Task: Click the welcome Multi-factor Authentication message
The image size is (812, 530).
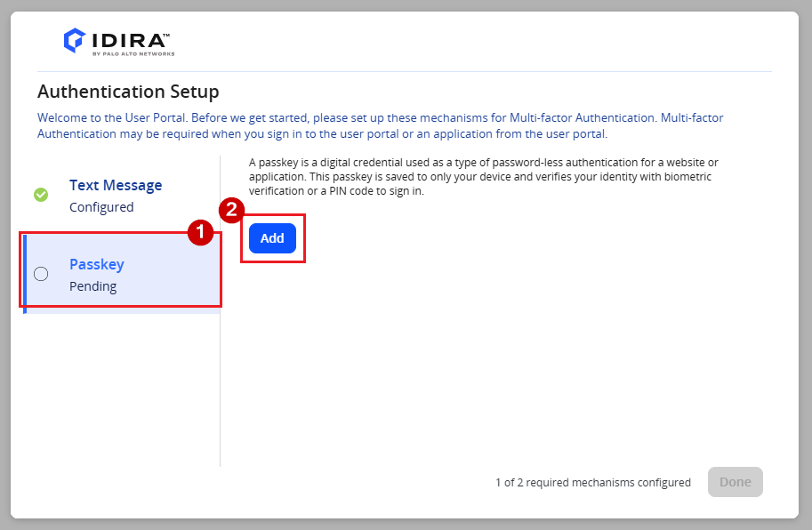Action: click(380, 125)
